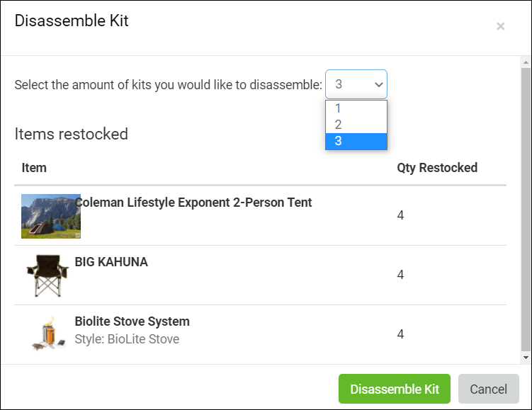This screenshot has height=410, width=532.
Task: Close the Disassemble Kit dialog with X
Action: pos(500,26)
